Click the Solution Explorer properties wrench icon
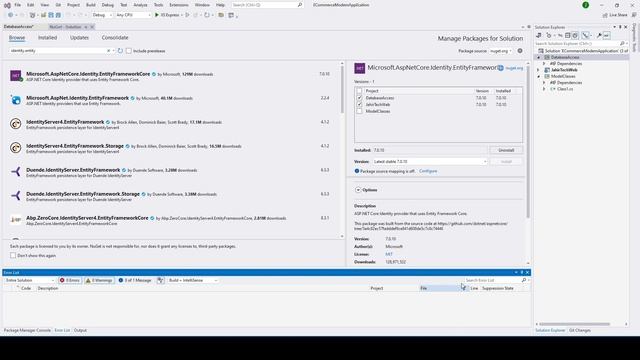This screenshot has width=640, height=360. (x=599, y=36)
